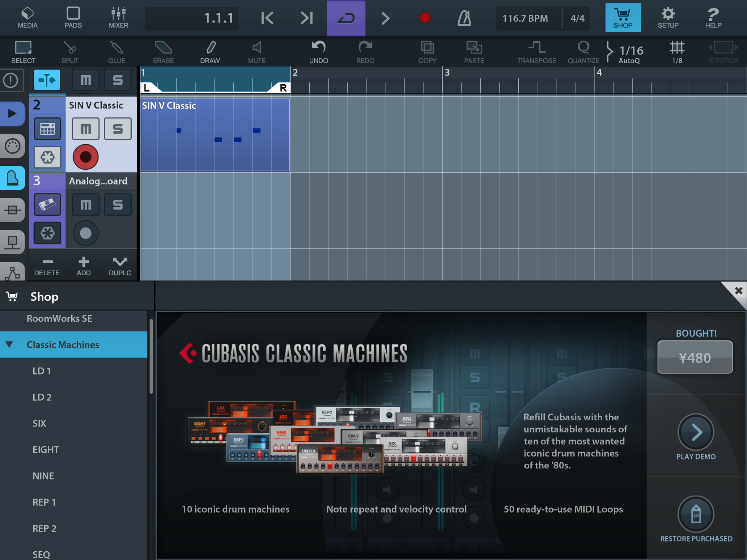Open the Mixer
Image resolution: width=747 pixels, height=560 pixels.
point(118,18)
